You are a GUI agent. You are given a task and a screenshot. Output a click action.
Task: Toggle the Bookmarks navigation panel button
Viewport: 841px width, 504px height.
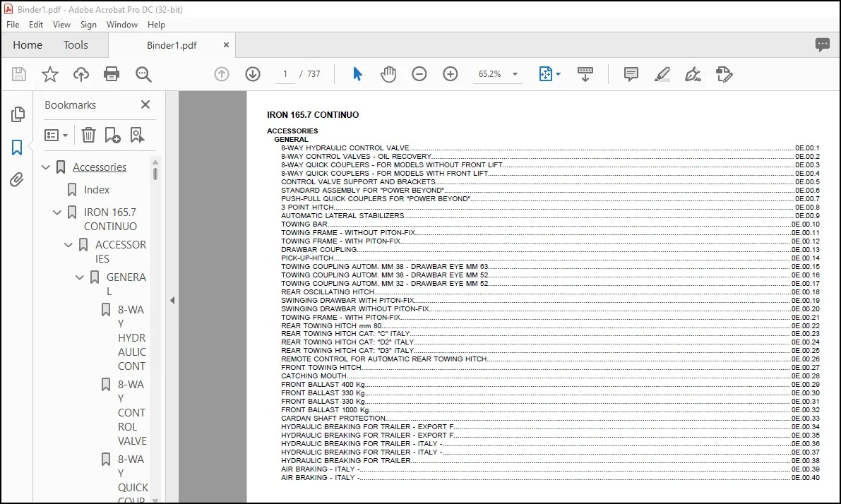17,147
